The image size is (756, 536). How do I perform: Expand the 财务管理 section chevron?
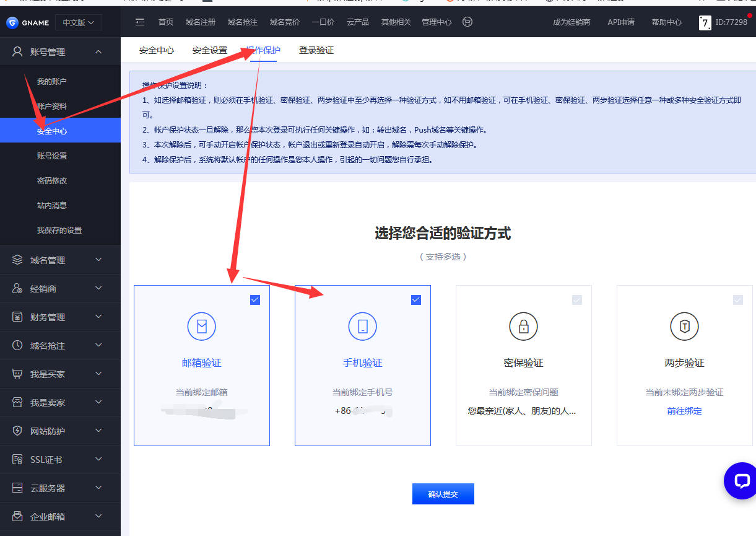pos(98,317)
